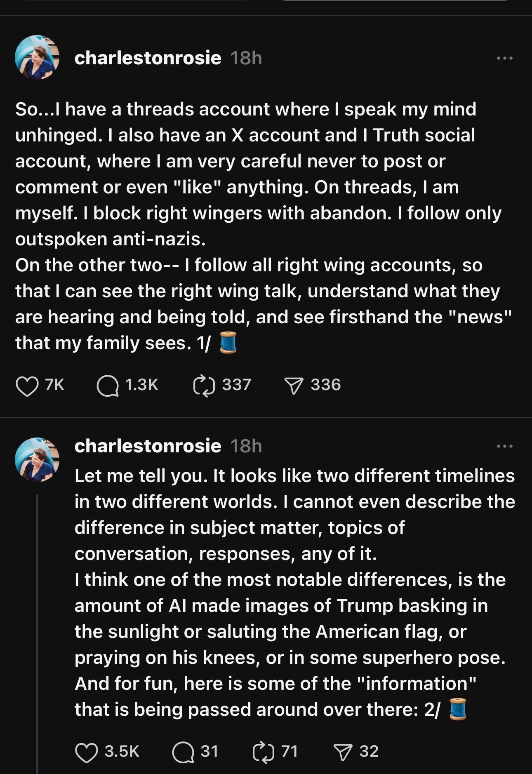Open charlestonrosie profile from first post username
The image size is (532, 774).
[148, 58]
